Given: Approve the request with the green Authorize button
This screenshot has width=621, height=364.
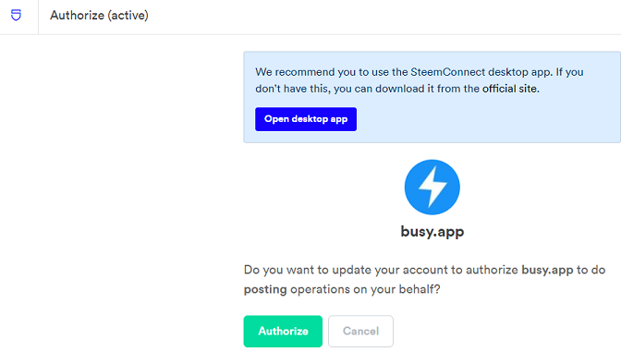Looking at the screenshot, I should (283, 331).
